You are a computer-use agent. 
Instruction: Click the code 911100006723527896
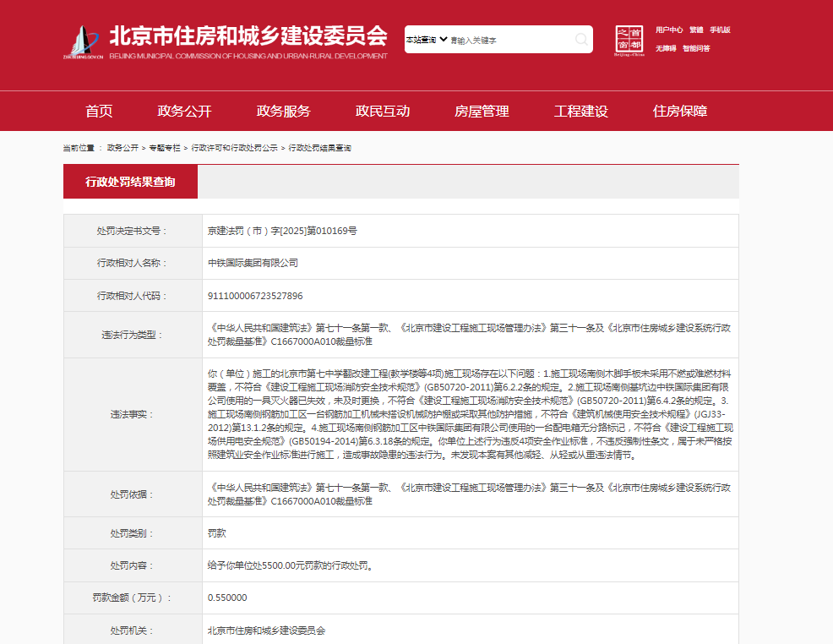[x=255, y=296]
